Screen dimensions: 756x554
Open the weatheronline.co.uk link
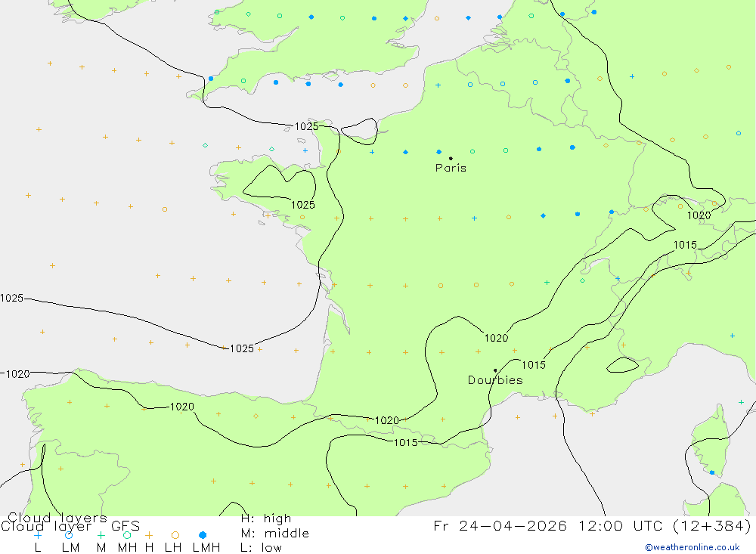692,547
